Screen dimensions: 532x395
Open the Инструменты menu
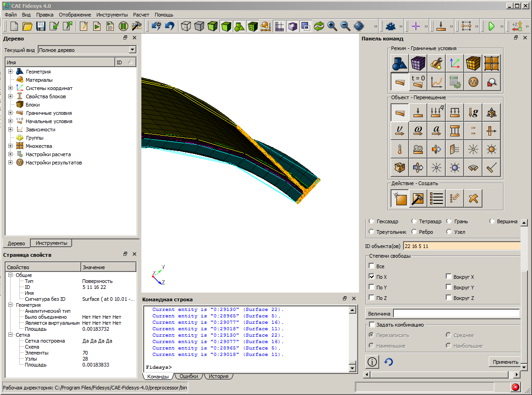112,15
